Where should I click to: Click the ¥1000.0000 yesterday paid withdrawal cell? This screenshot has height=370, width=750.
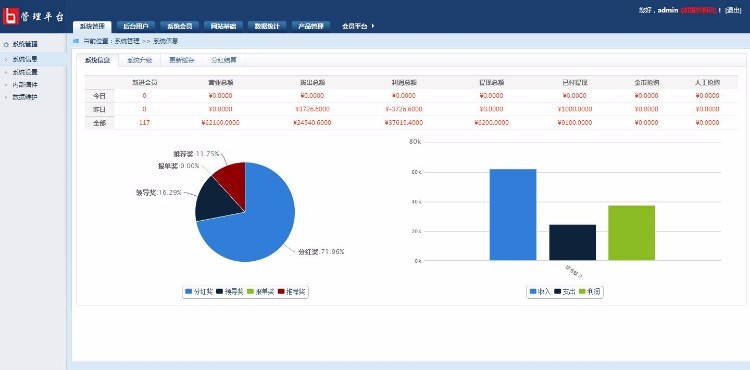[574, 109]
